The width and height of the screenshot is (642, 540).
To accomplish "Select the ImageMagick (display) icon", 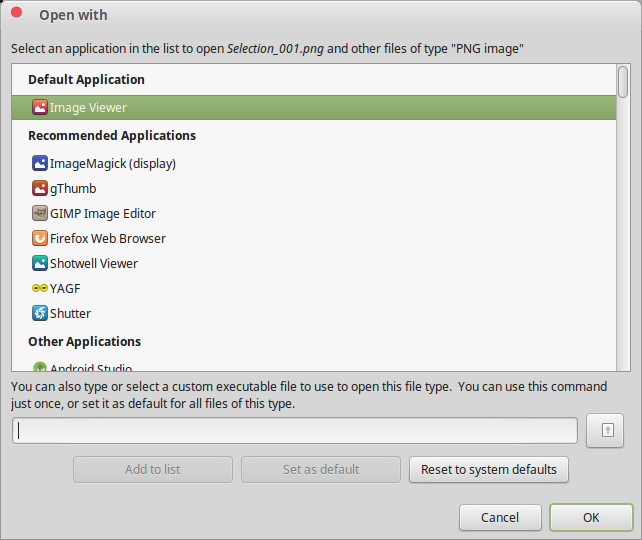I will coord(40,163).
